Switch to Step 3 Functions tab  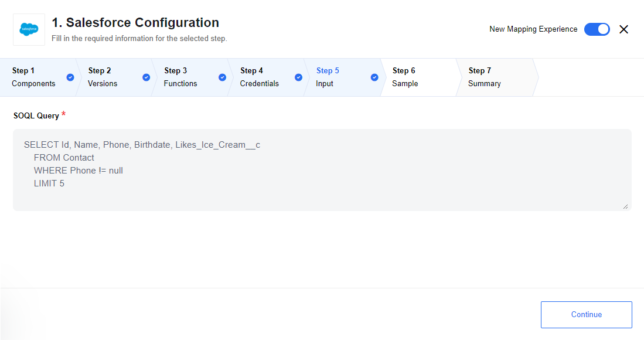point(190,77)
